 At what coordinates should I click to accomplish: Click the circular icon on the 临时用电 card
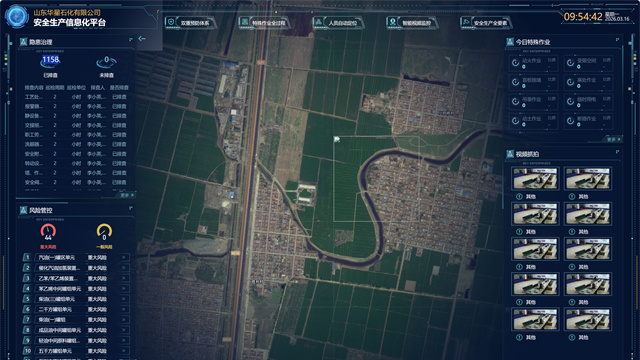(571, 101)
